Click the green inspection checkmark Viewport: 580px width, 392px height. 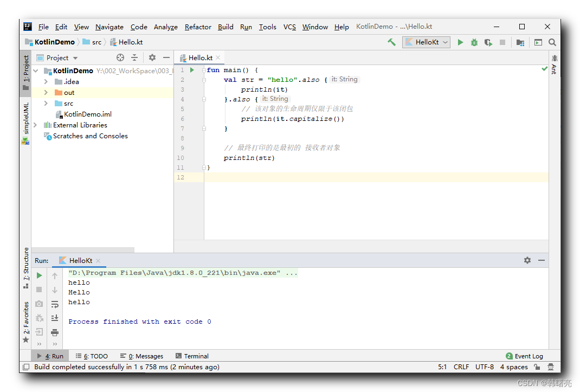544,69
